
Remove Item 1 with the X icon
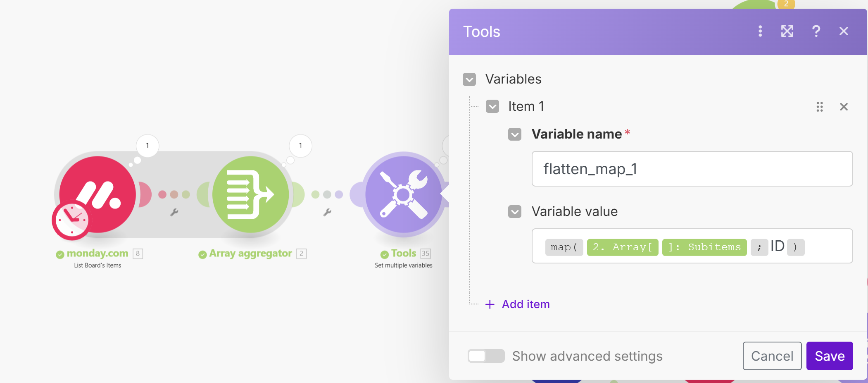coord(844,107)
